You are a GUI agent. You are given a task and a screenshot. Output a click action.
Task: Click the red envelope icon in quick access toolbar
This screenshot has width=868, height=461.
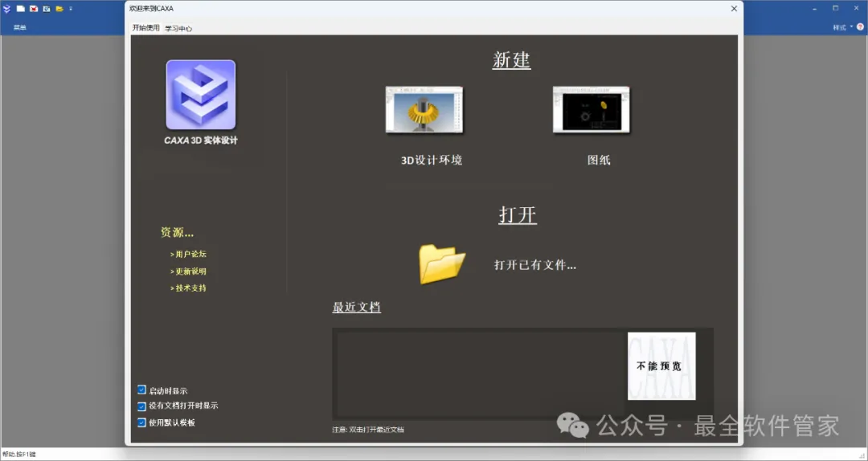tap(34, 8)
